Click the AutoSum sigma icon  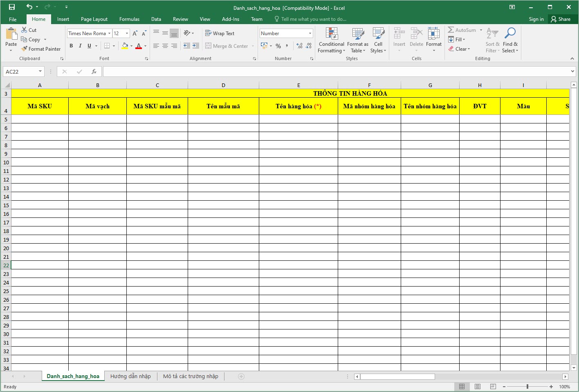tap(451, 30)
